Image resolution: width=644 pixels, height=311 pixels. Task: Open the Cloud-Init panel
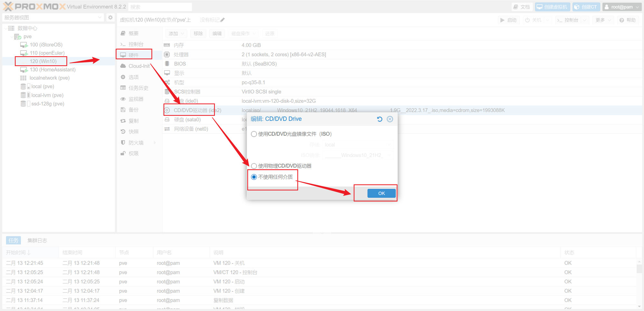pyautogui.click(x=139, y=66)
